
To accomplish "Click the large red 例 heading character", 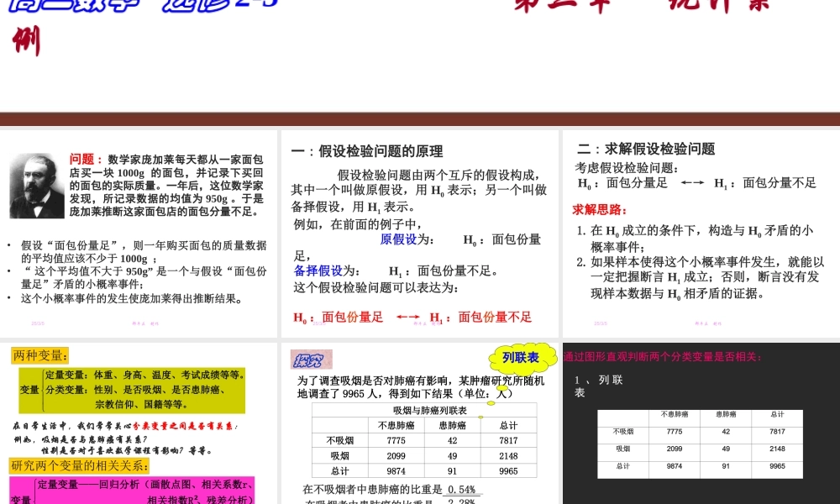I will click(26, 40).
